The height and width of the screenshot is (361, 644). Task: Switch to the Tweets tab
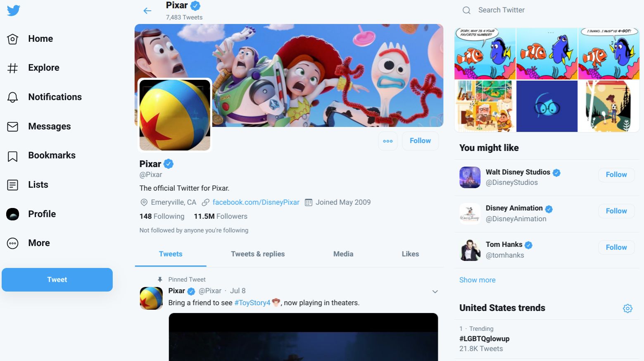(x=171, y=254)
